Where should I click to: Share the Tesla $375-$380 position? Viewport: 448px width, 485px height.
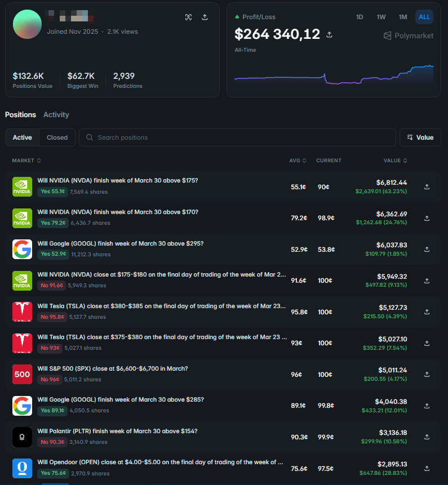[x=427, y=344]
